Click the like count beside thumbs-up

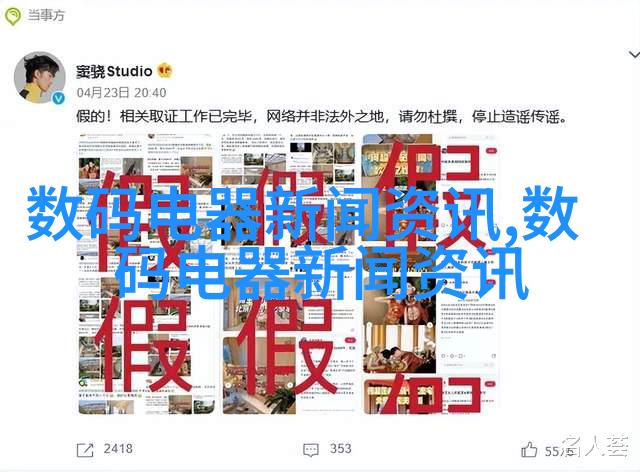pyautogui.click(x=556, y=451)
